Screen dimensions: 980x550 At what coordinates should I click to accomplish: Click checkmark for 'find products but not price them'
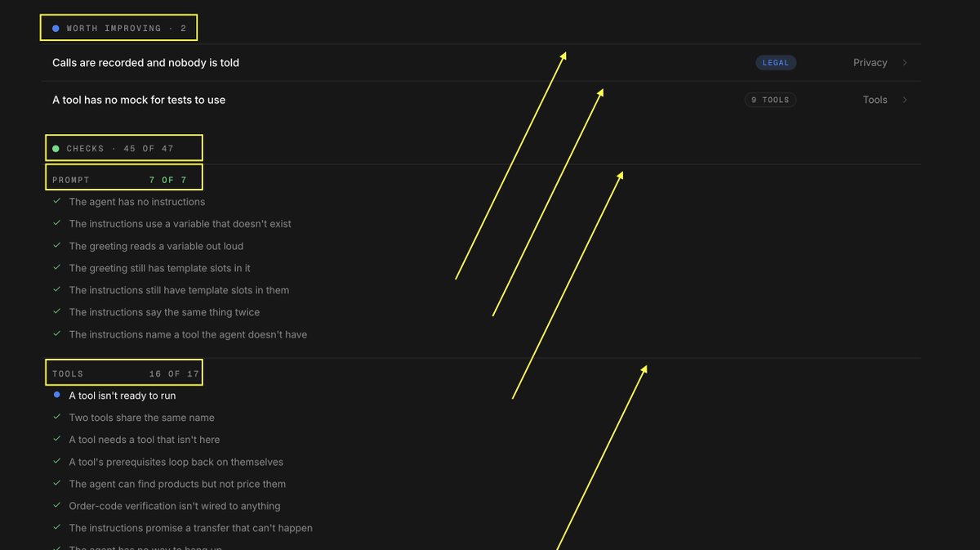coord(56,483)
